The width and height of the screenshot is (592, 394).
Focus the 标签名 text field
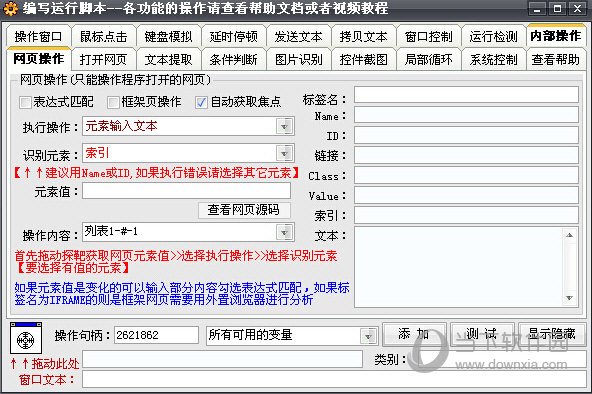(466, 94)
